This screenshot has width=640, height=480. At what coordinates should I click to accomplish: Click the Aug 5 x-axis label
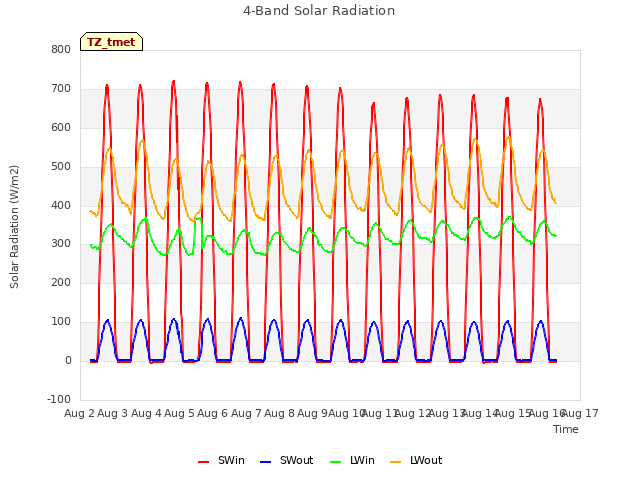(x=180, y=413)
